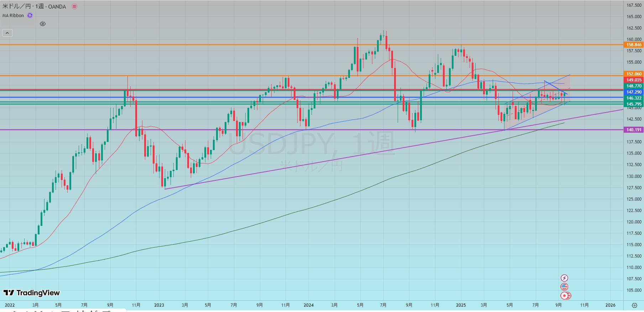Select the orange 158.846 price label
The image size is (644, 312).
click(x=634, y=45)
